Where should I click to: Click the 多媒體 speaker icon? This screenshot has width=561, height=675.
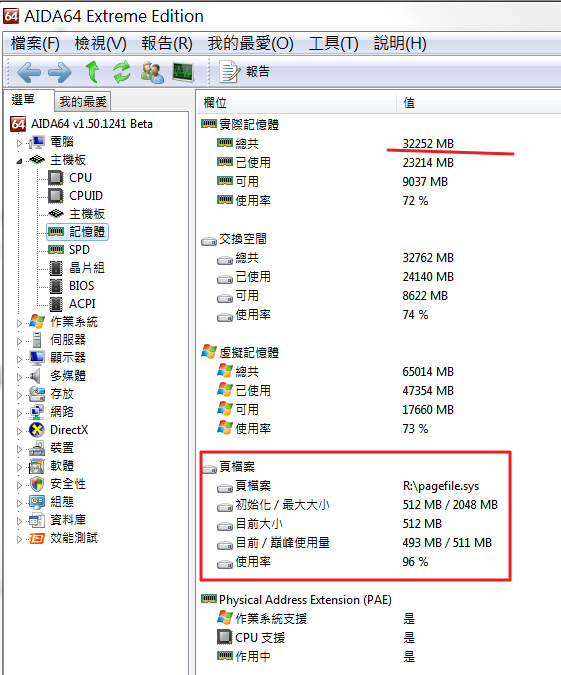[x=35, y=376]
